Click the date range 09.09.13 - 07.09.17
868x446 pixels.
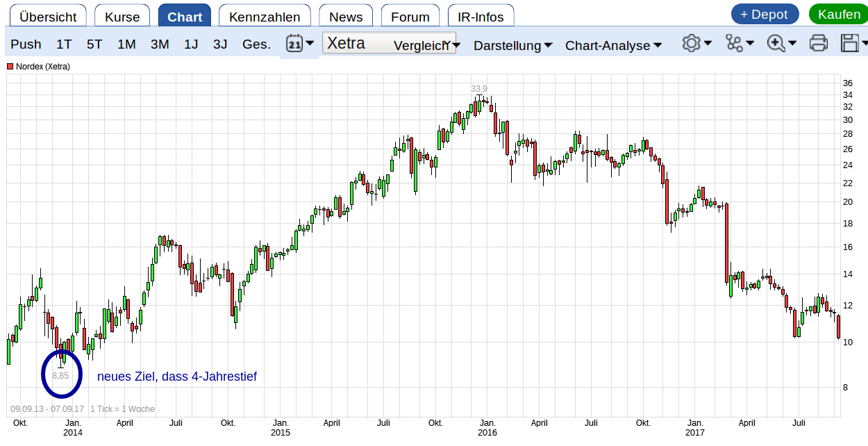[x=47, y=409]
